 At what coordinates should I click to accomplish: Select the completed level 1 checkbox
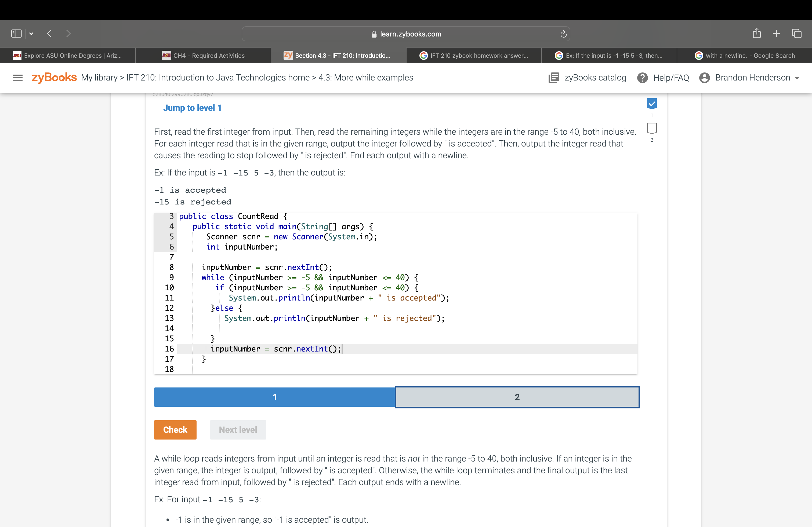click(652, 104)
